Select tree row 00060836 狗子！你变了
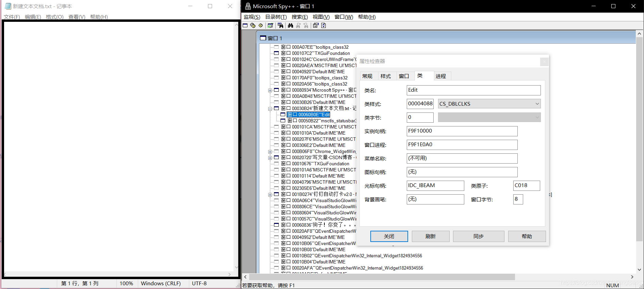Screen dimensions: 644x289 (x=318, y=225)
